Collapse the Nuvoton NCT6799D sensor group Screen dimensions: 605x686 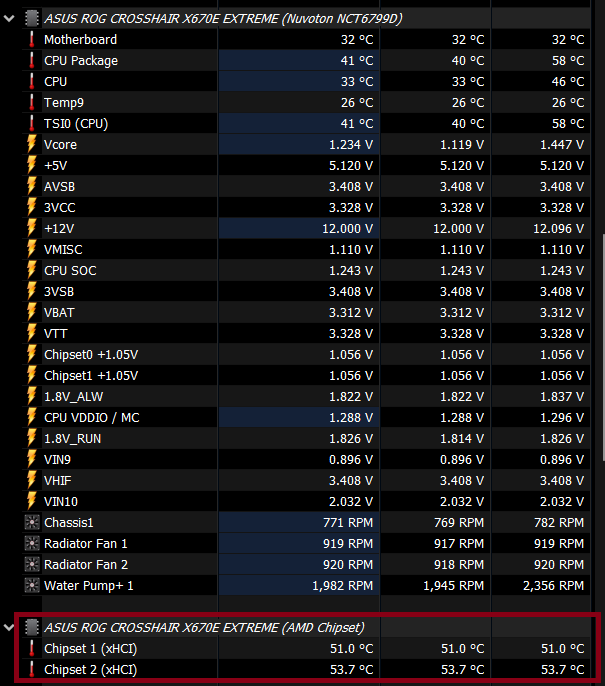tap(10, 18)
